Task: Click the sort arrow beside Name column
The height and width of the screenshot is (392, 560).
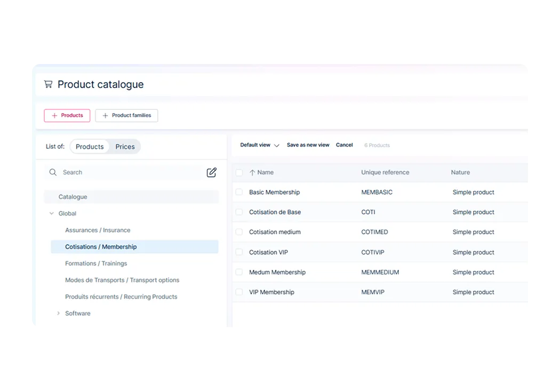Action: pyautogui.click(x=252, y=172)
